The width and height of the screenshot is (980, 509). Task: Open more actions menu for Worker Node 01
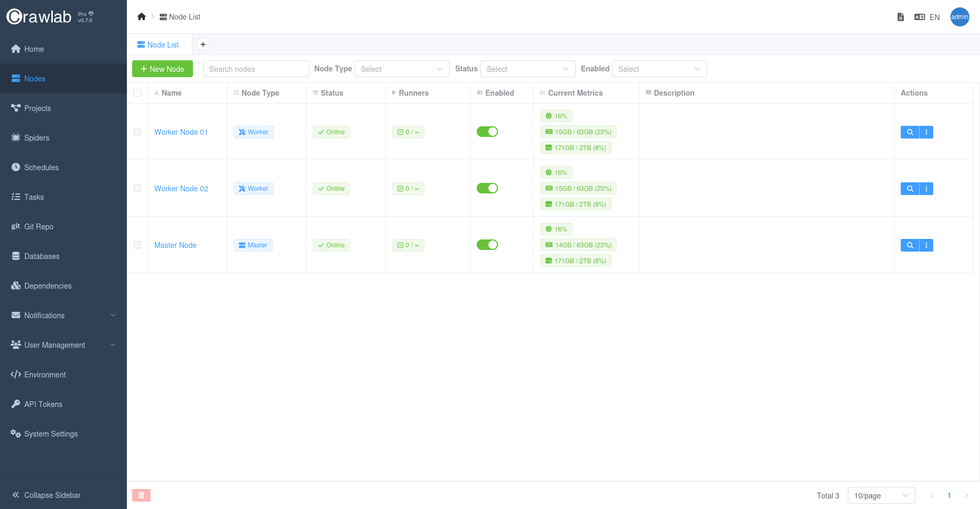[926, 132]
